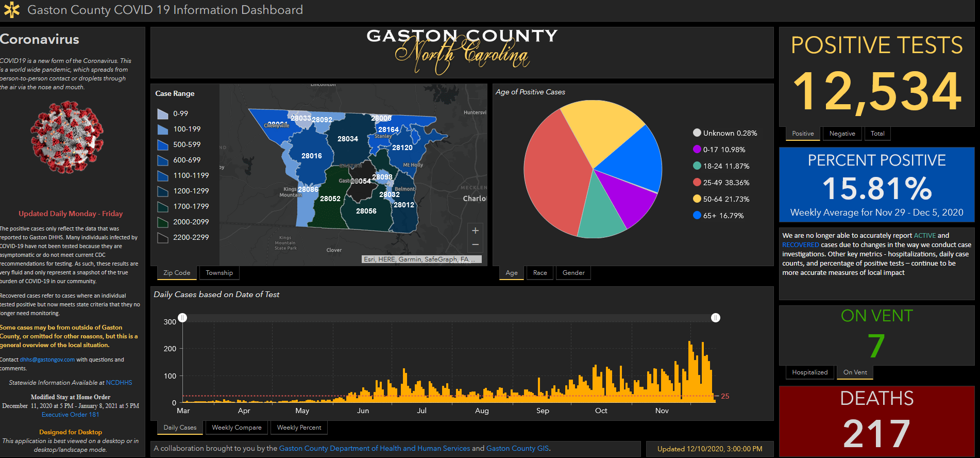Click the 217 deaths count
Viewport: 980px width, 458px height.
(877, 433)
